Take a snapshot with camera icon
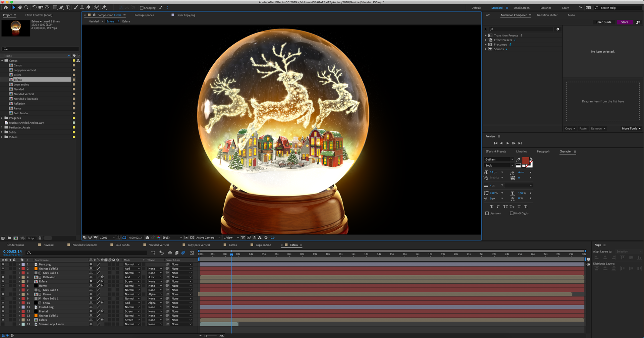The image size is (644, 338). click(147, 237)
